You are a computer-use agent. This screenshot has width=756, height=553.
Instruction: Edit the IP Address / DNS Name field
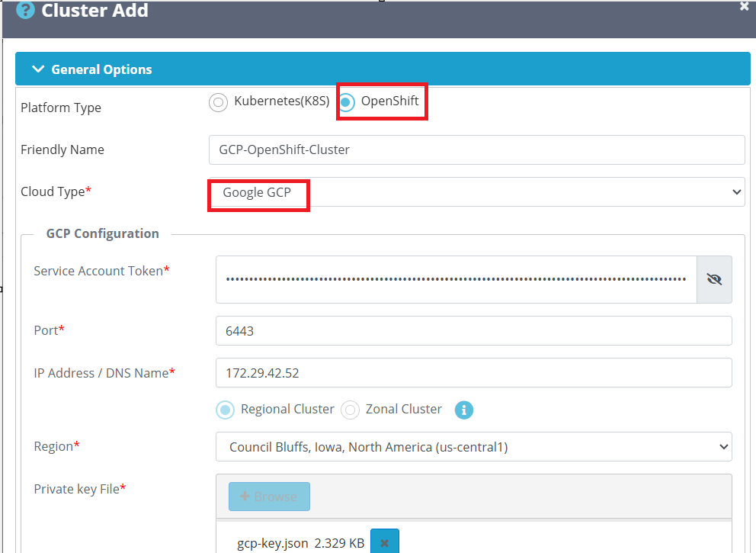[473, 373]
